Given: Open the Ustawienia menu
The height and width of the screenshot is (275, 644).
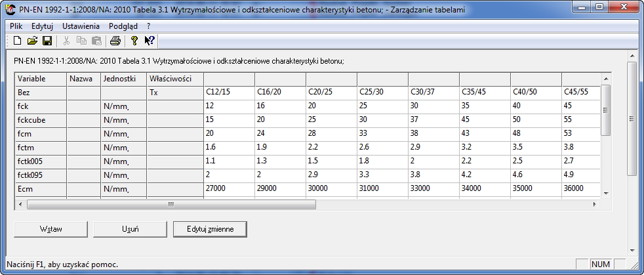Looking at the screenshot, I should coord(81,26).
